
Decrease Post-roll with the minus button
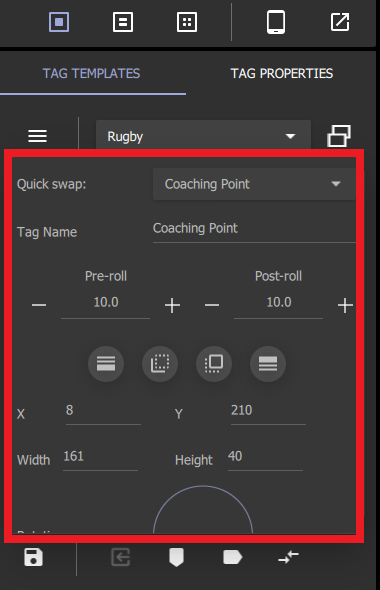tap(212, 305)
